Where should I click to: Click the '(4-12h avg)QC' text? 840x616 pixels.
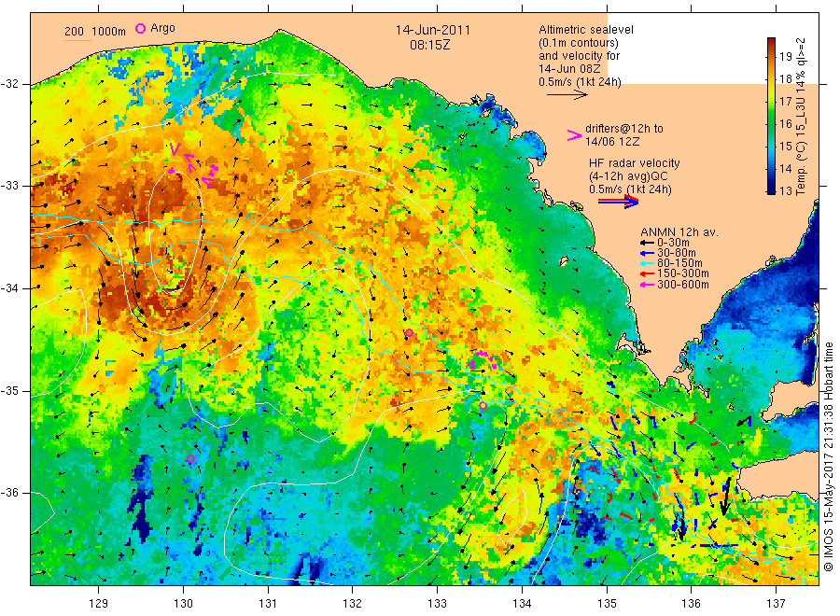tap(628, 176)
